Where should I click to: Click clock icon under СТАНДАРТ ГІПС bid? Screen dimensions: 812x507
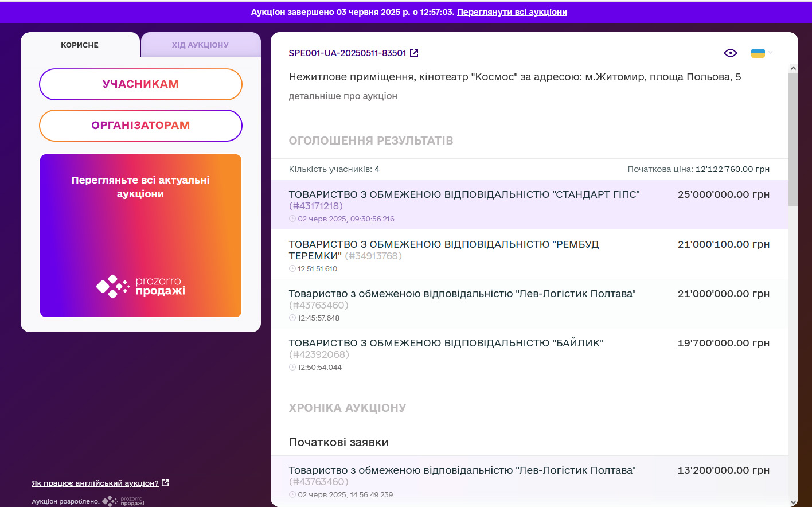coord(292,219)
